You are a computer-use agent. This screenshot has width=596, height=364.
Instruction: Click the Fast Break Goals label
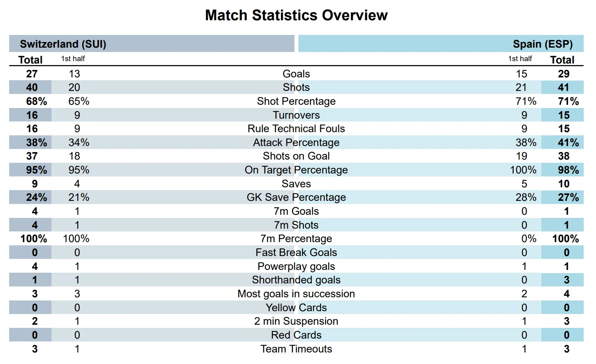point(296,252)
